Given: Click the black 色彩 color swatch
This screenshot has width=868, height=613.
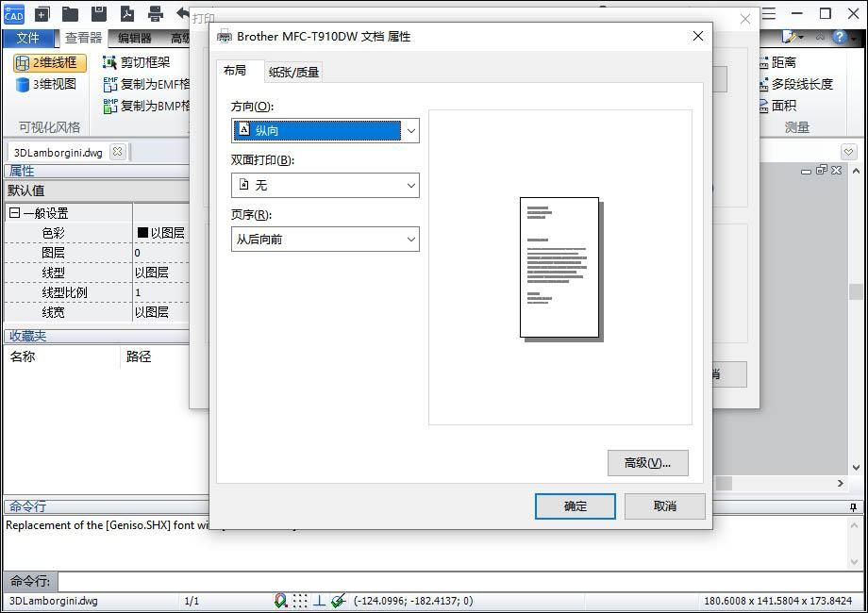Looking at the screenshot, I should coord(142,232).
